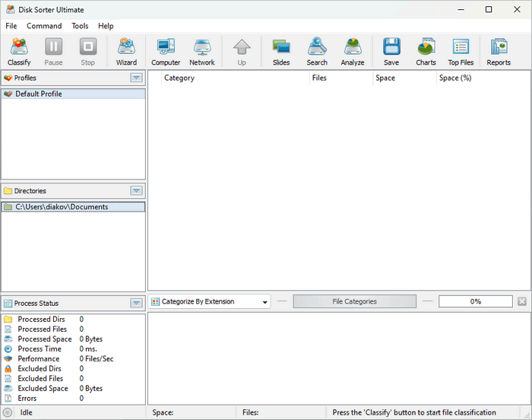Screen dimensions: 532x420
Task: Open the Command menu
Action: (x=44, y=26)
